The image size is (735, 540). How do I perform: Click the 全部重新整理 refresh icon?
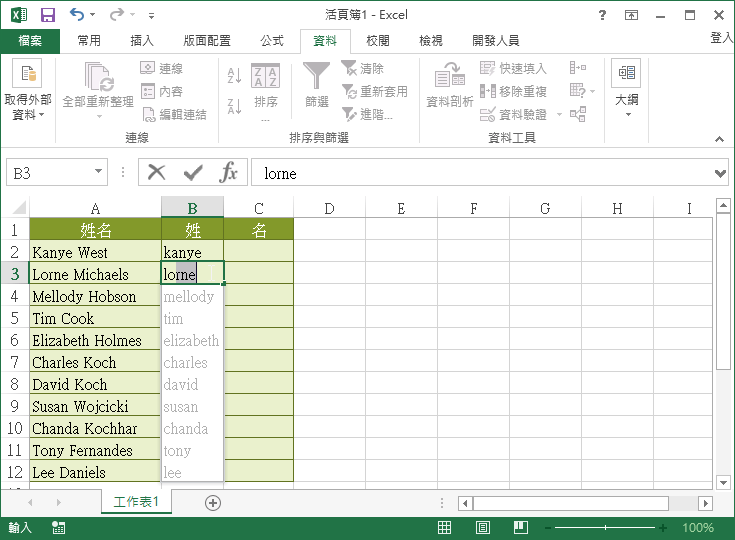pos(98,76)
